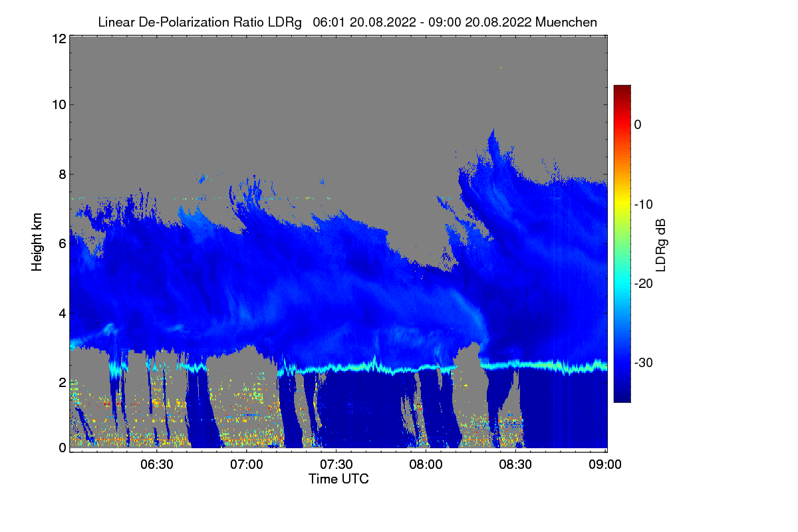Click the 'Time UTC' x-axis label
Image resolution: width=798 pixels, height=532 pixels.
(x=338, y=479)
